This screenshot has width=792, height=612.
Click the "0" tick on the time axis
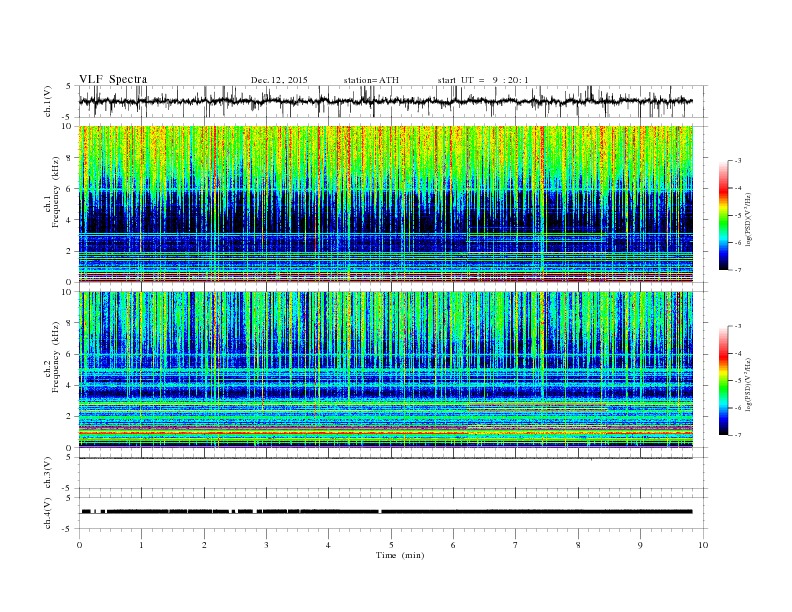click(x=79, y=545)
